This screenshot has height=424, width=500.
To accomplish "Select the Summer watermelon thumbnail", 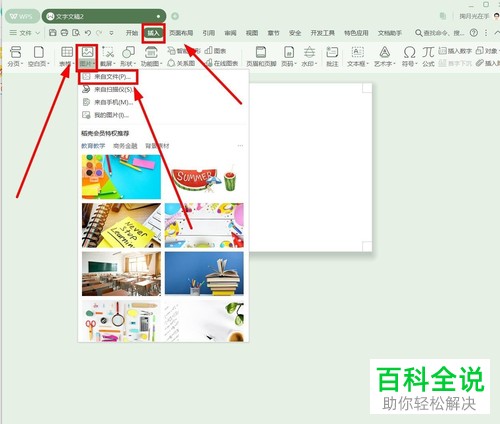I will (x=204, y=177).
